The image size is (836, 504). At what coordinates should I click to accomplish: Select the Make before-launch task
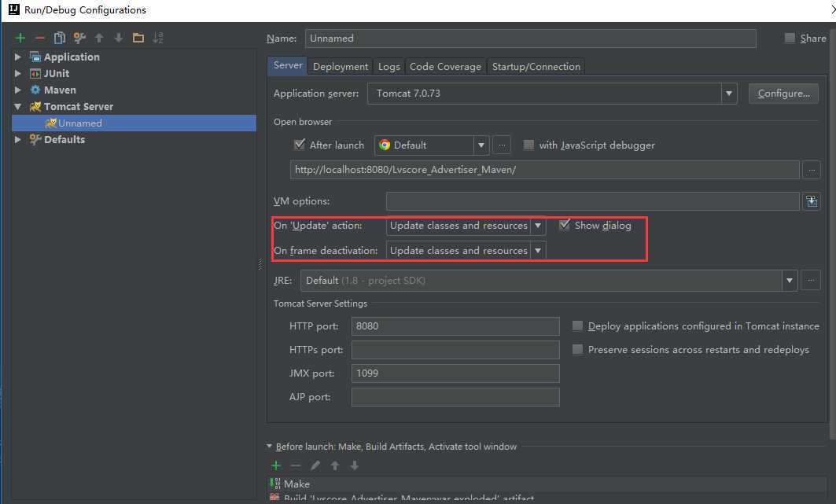point(547,484)
